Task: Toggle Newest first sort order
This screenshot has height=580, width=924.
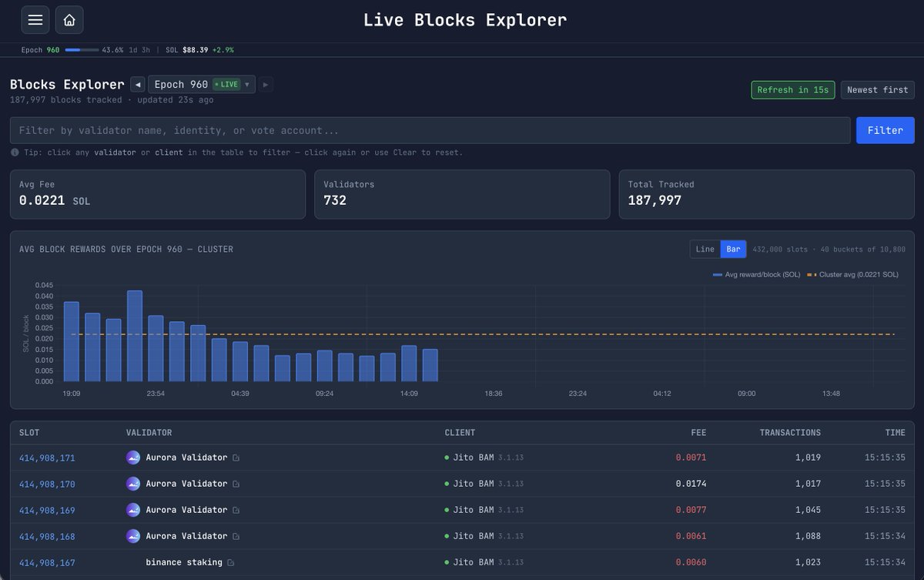Action: tap(878, 90)
